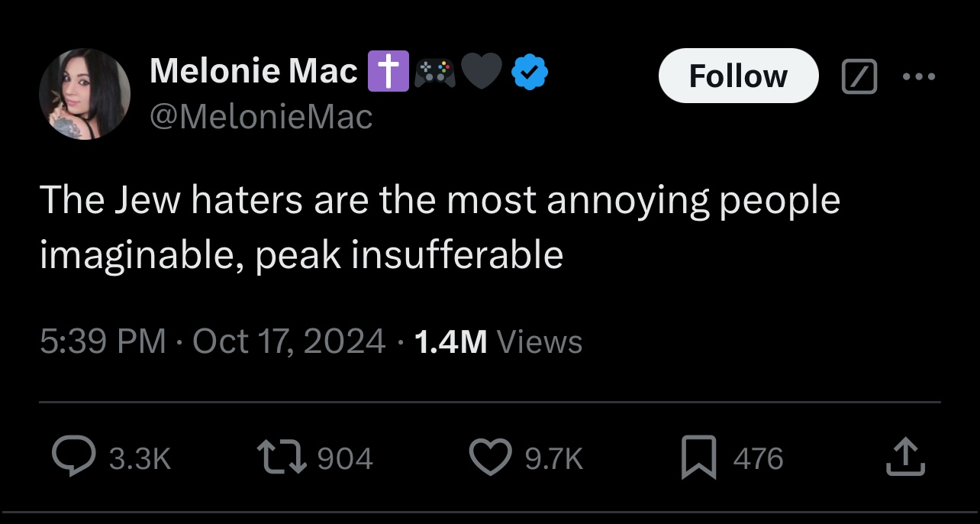This screenshot has height=524, width=980.
Task: Click the 904 reposts count
Action: coord(344,458)
